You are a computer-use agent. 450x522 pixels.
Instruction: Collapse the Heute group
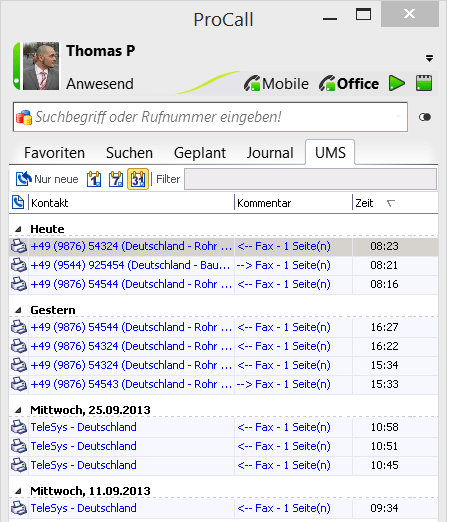[19, 229]
